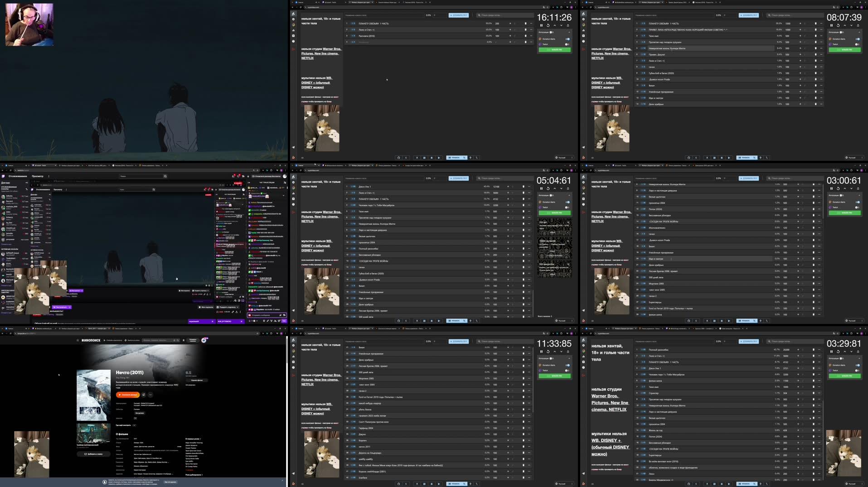Toggle Twitch integration in the 16:11:26 panel
This screenshot has width=868, height=487.
point(567,44)
